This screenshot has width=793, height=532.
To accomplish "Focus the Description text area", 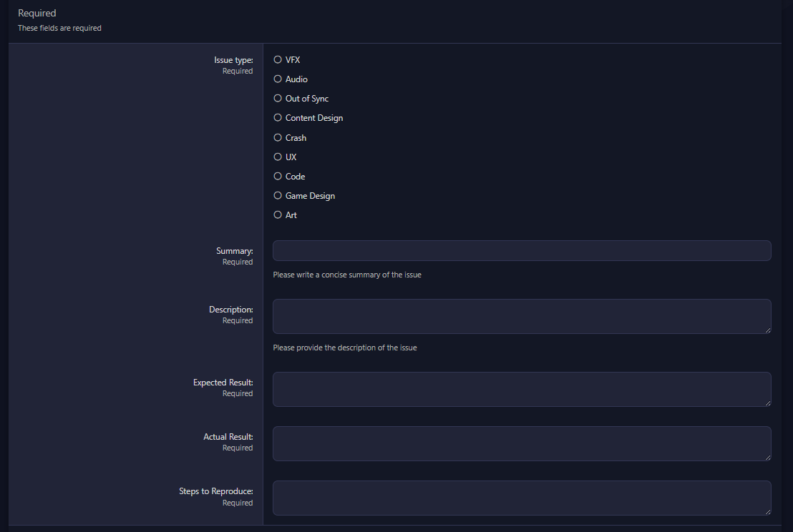I will [521, 316].
